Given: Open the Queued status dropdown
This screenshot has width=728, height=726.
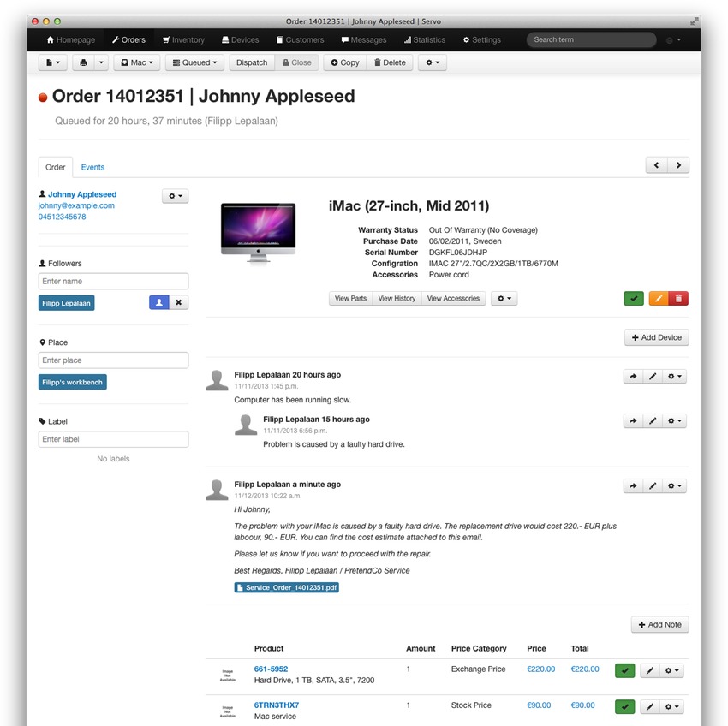Looking at the screenshot, I should pos(194,62).
